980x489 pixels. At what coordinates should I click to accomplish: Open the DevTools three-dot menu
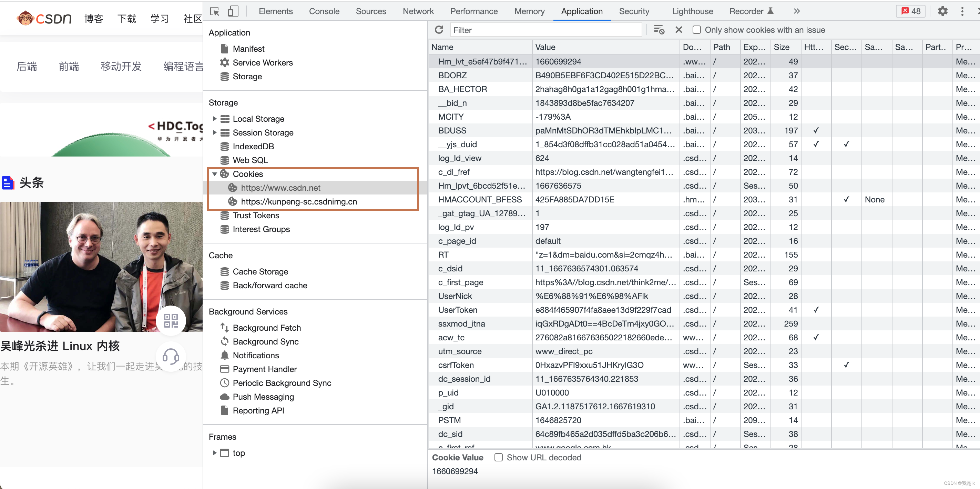(x=962, y=11)
